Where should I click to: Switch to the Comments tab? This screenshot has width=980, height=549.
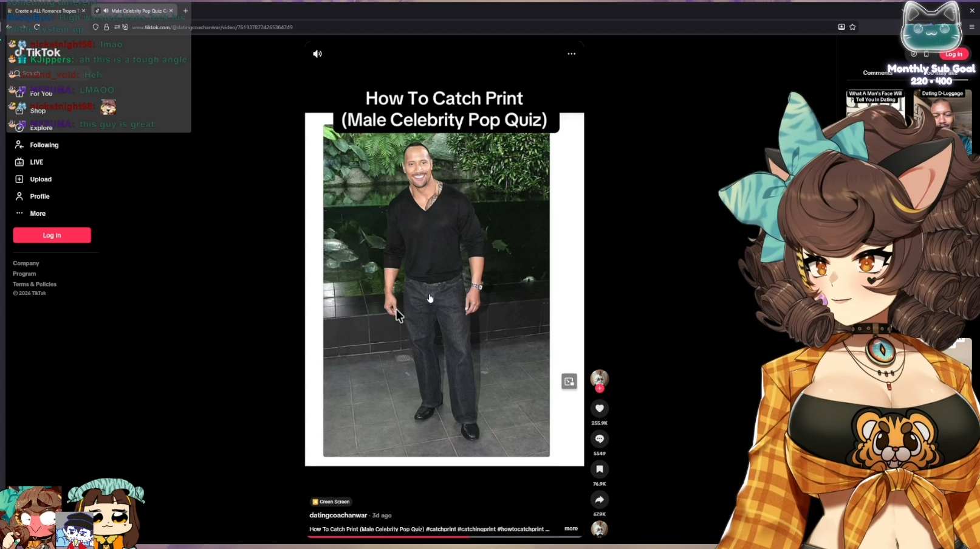pyautogui.click(x=877, y=73)
